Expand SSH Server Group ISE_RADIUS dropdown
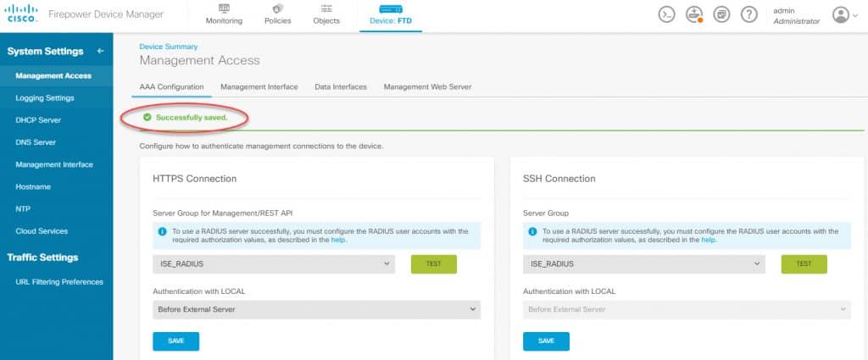The image size is (868, 360). (644, 264)
